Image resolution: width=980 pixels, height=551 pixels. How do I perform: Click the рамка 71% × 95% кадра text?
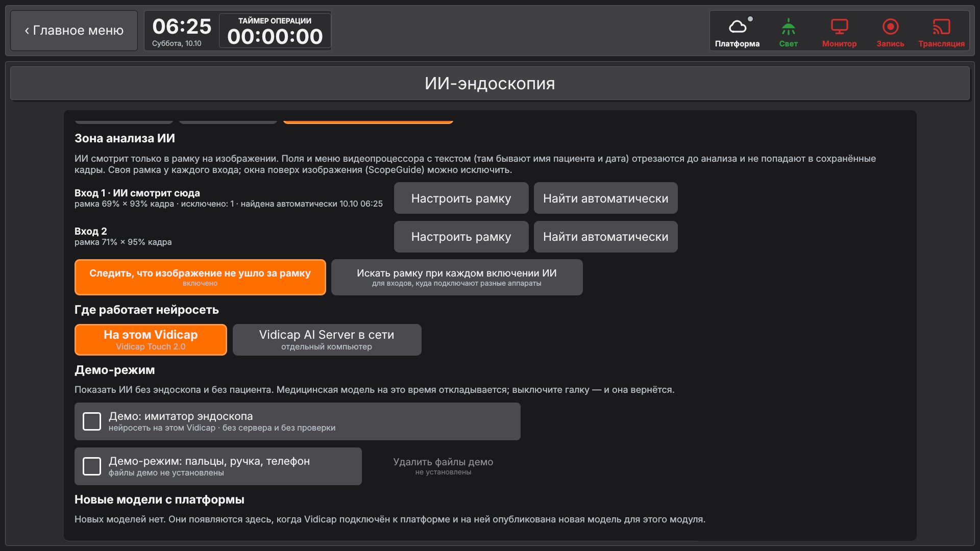pos(123,242)
